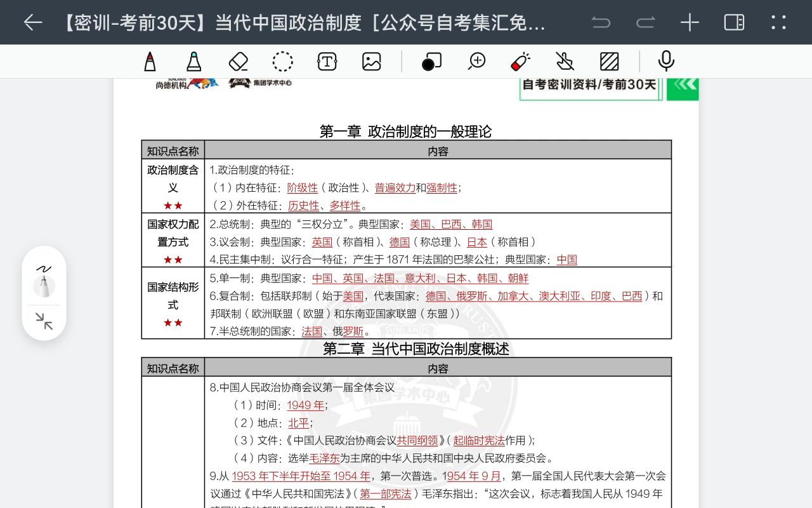Open the shapes tool
Image resolution: width=812 pixels, height=508 pixels.
tap(431, 62)
